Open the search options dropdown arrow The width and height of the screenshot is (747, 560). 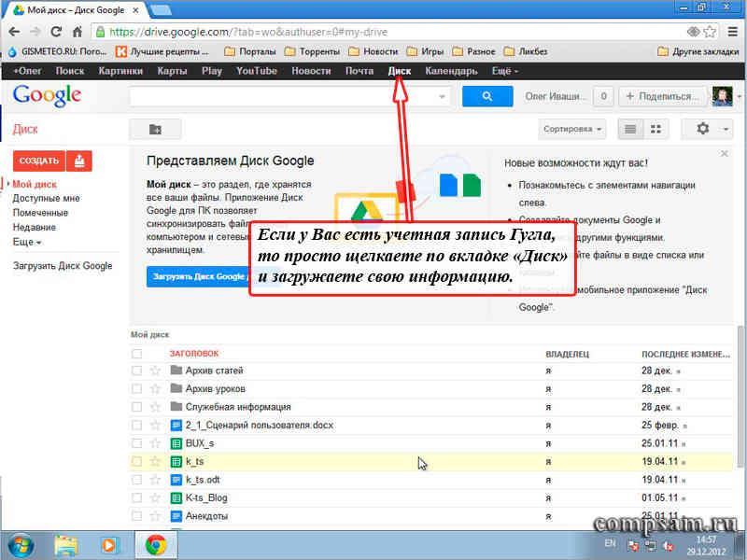442,97
